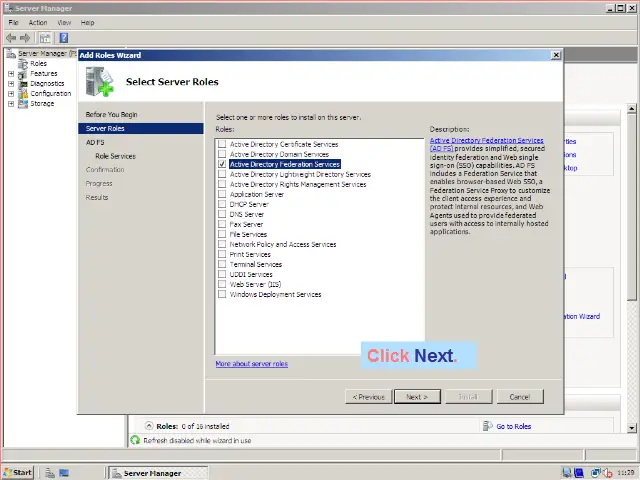Open the View menu
The image size is (640, 480).
click(64, 22)
